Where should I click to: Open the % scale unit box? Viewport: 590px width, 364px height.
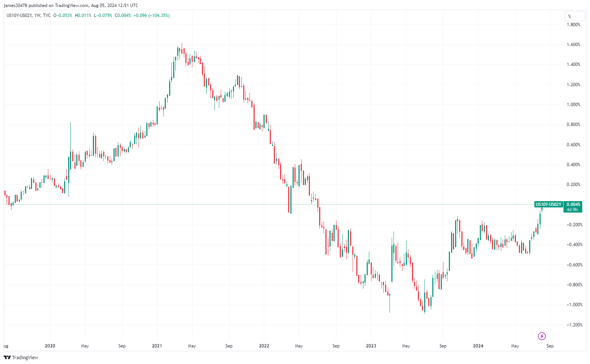(x=575, y=16)
